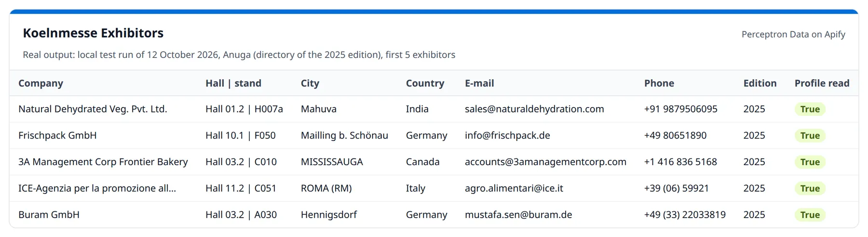Click the Koelnmesse Exhibitors title
This screenshot has width=868, height=237.
[x=93, y=33]
